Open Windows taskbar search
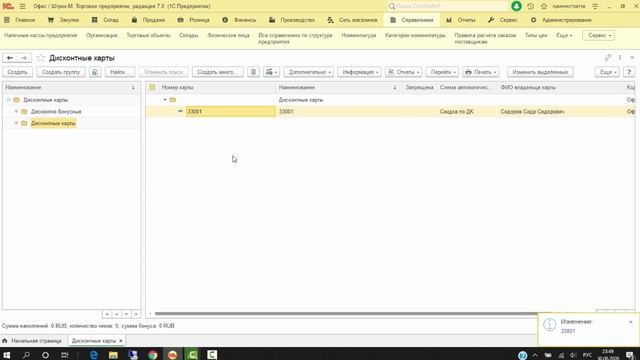Viewport: 640px width, 360px height. pos(26,355)
